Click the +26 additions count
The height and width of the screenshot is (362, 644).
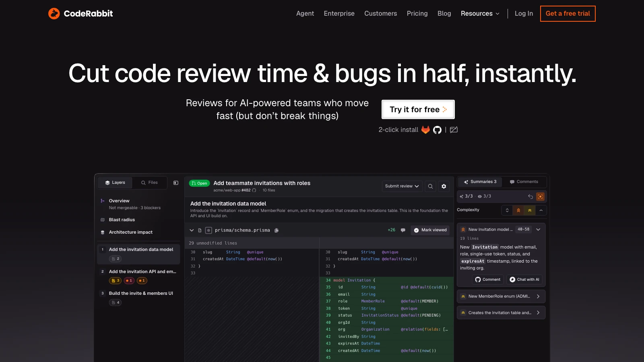tap(391, 230)
